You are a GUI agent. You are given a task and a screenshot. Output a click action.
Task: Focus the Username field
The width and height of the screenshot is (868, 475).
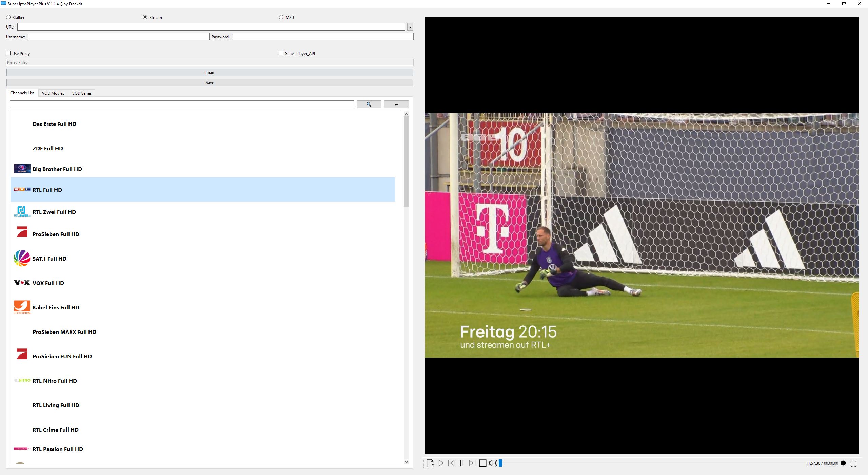tap(119, 37)
